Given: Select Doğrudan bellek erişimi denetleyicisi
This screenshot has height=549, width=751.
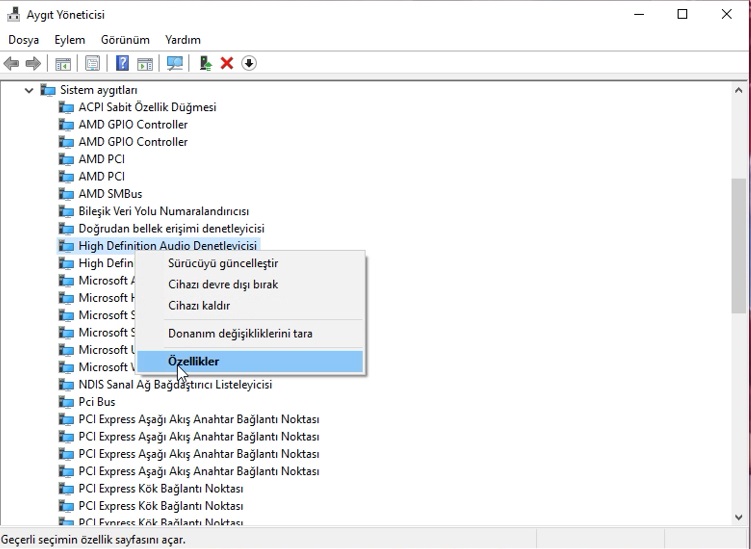Looking at the screenshot, I should pos(171,229).
